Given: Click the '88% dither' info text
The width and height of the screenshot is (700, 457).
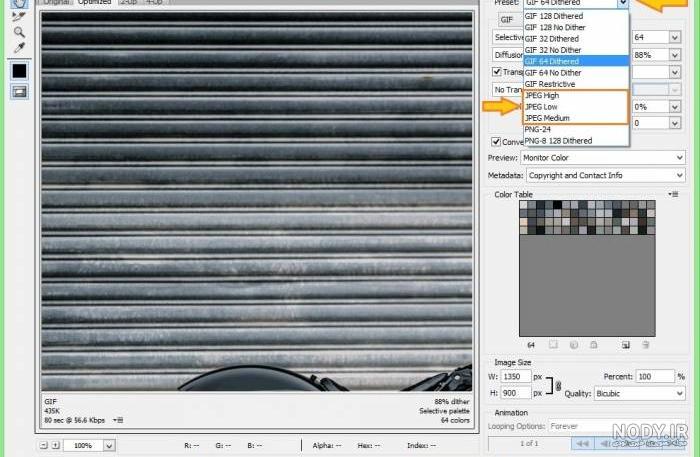Looking at the screenshot, I should coord(452,401).
